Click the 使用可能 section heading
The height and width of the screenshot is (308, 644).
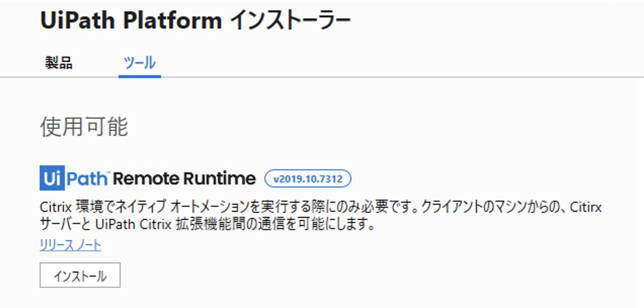84,127
